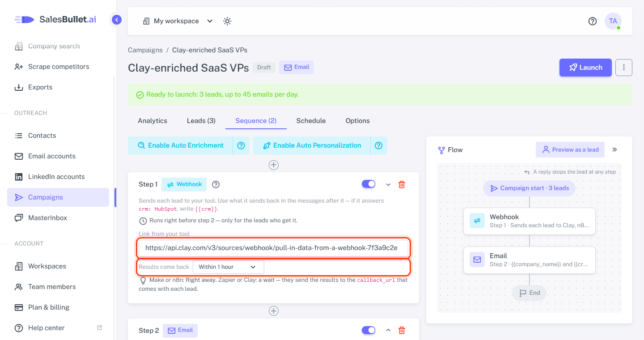Open the My workspace dropdown

pos(178,21)
